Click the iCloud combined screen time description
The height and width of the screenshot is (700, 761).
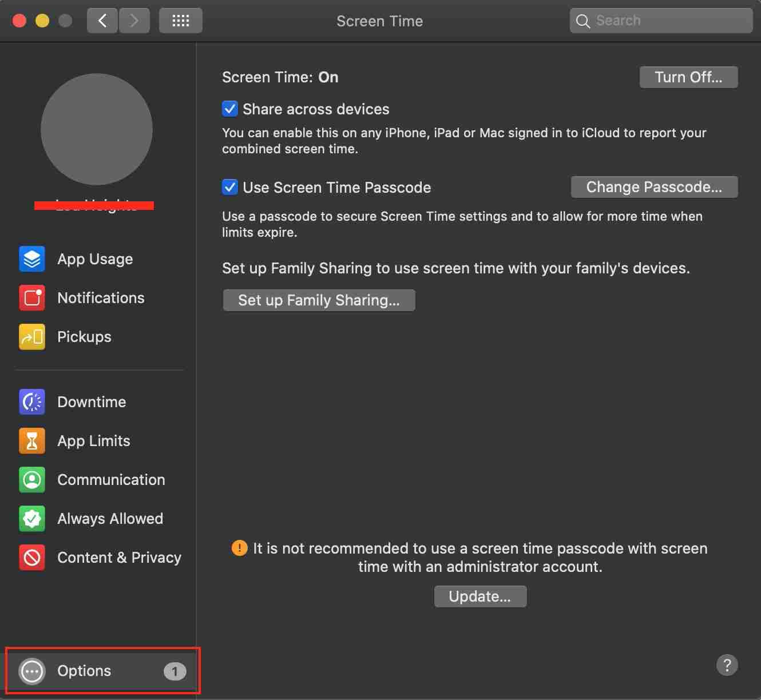464,141
